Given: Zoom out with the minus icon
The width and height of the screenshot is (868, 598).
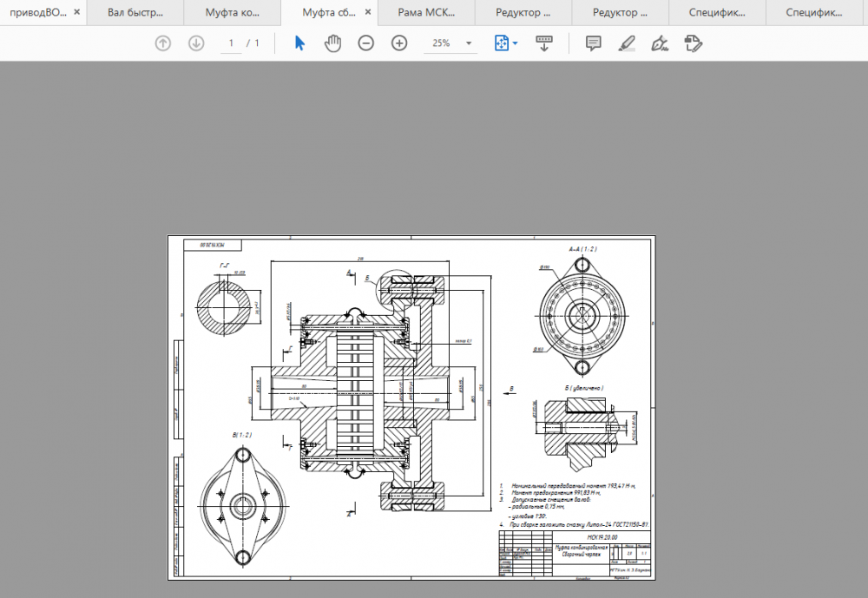Looking at the screenshot, I should (x=366, y=43).
